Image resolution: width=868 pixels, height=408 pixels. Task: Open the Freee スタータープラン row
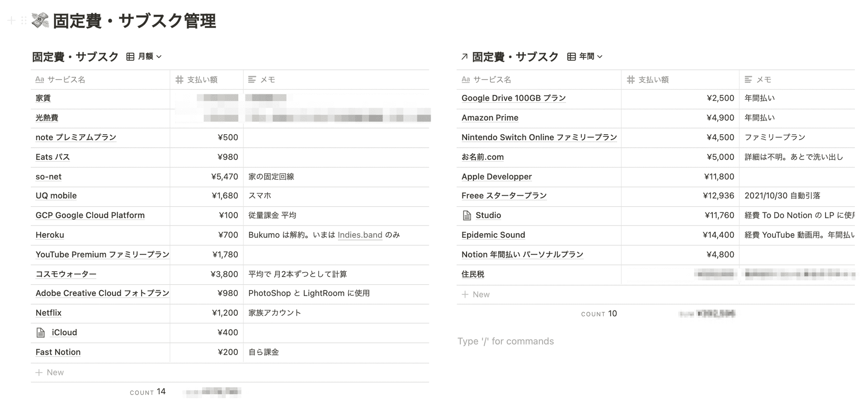coord(504,196)
